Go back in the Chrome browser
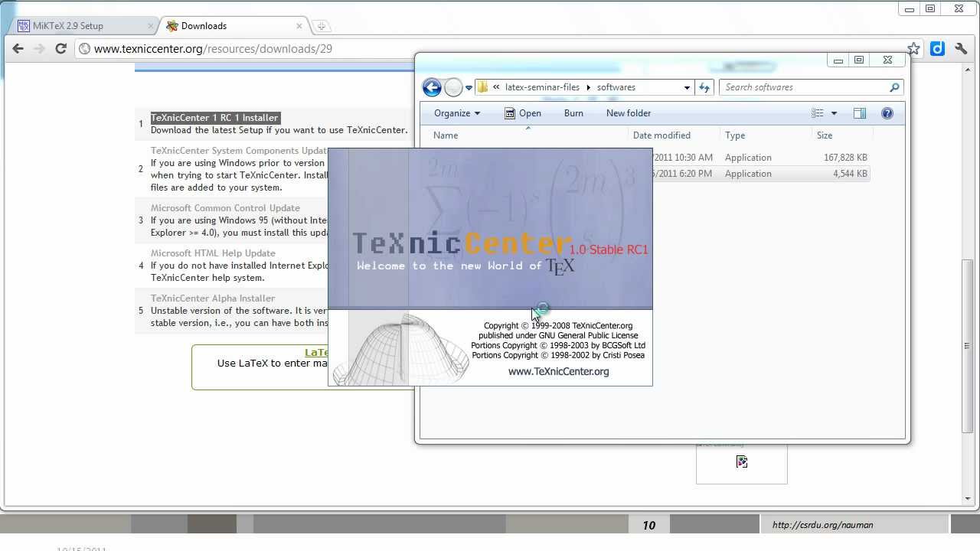The width and height of the screenshot is (980, 551). 18,48
